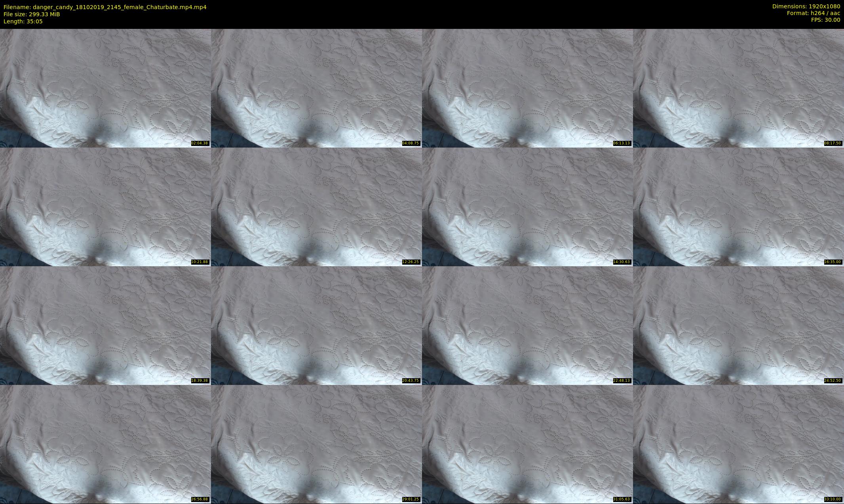Screen dimensions: 844x504
Task: Click the 'FPS: 30.00' text
Action: pyautogui.click(x=825, y=20)
